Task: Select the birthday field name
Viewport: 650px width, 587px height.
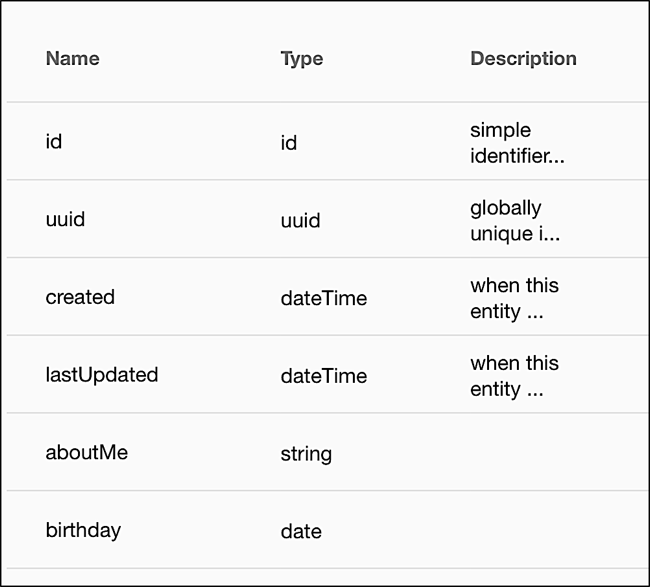Action: pos(83,530)
